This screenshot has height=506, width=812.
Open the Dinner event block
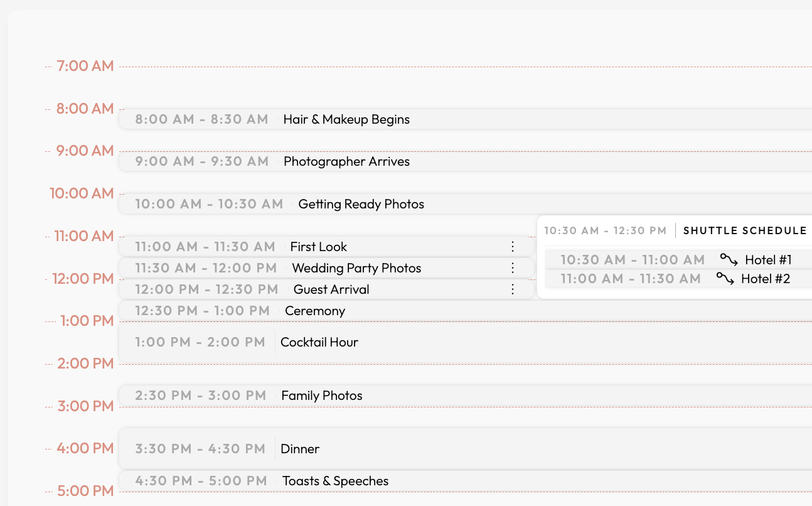465,449
